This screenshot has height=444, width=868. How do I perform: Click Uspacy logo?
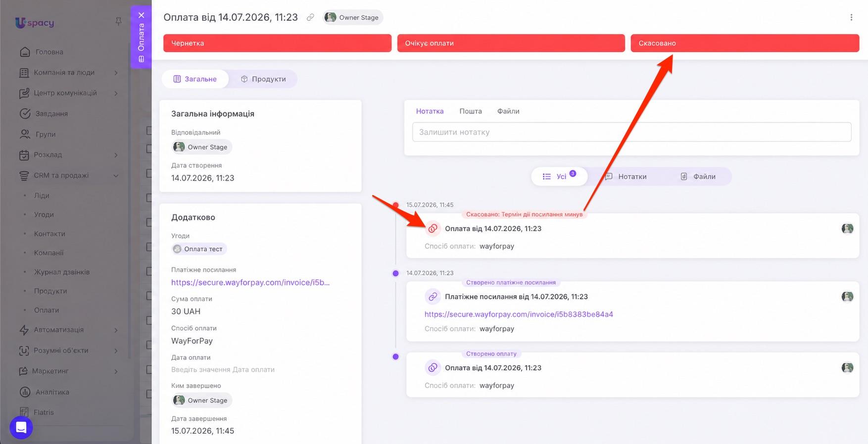(x=35, y=22)
